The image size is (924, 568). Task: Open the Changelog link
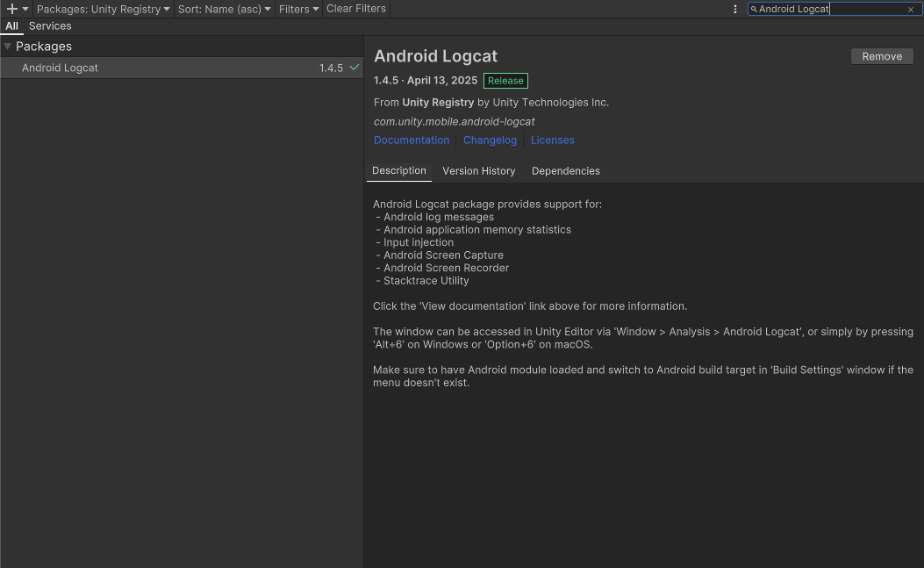coord(490,140)
